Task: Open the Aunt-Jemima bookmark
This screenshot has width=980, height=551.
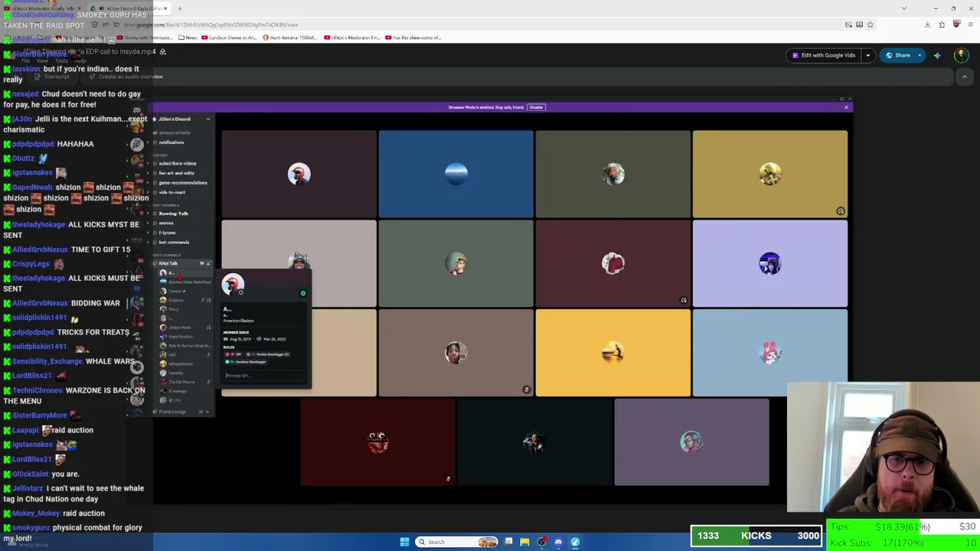Action: 291,37
